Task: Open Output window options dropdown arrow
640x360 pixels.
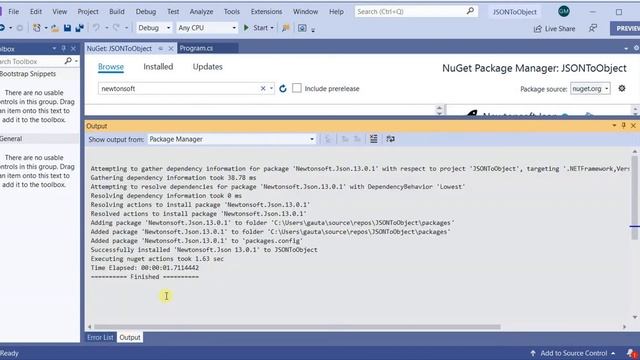Action: pyautogui.click(x=614, y=126)
